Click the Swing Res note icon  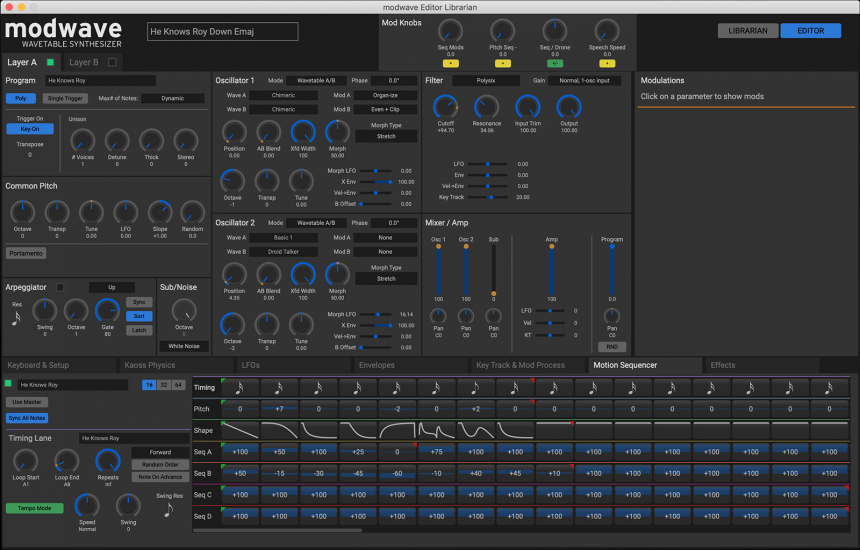pos(169,509)
